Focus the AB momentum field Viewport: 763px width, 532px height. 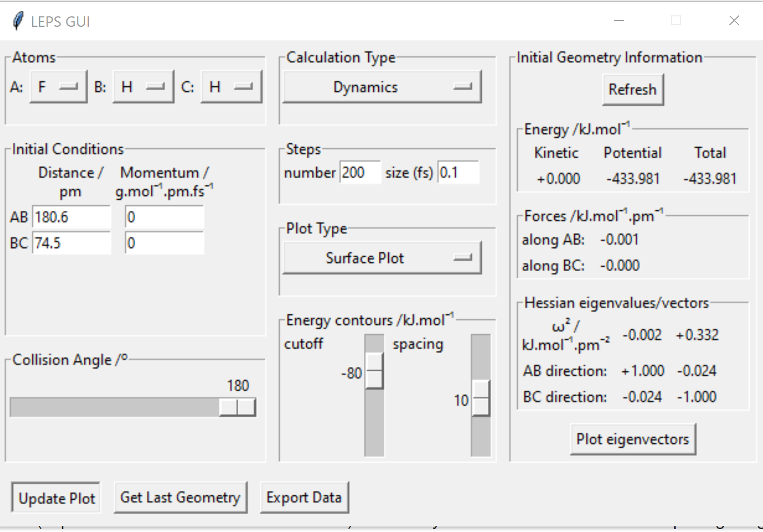point(164,217)
